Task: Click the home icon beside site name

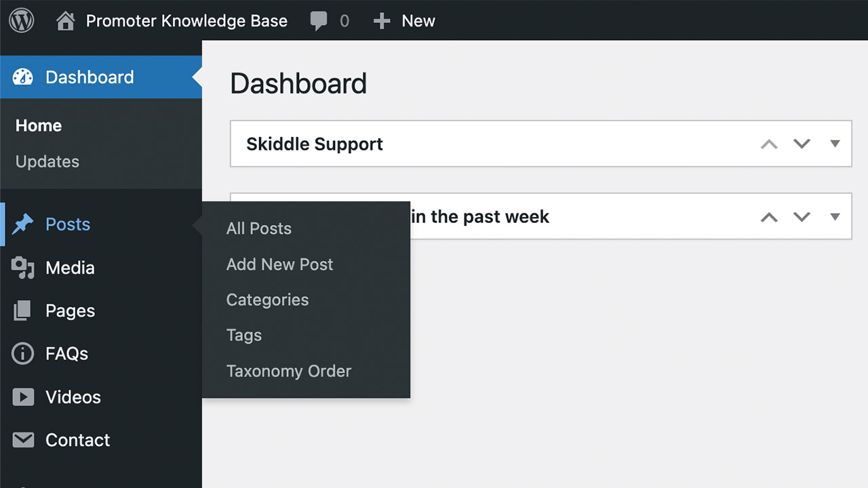Action: tap(65, 21)
